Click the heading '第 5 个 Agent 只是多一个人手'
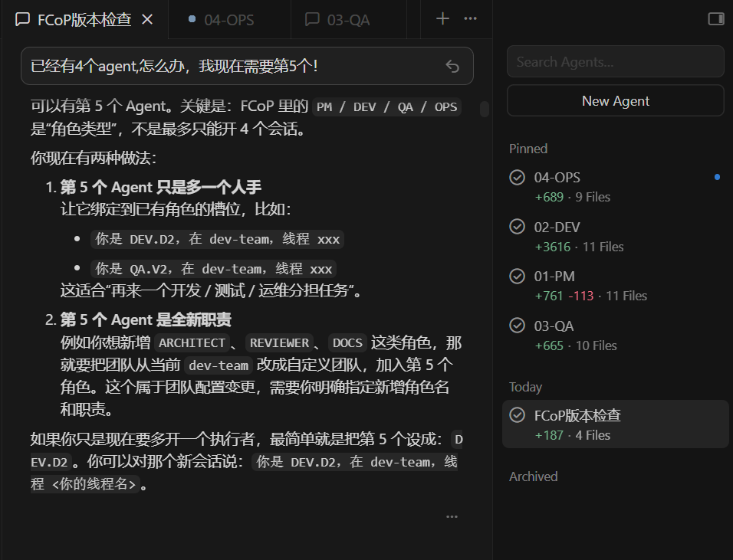Image resolution: width=733 pixels, height=560 pixels. [x=160, y=187]
